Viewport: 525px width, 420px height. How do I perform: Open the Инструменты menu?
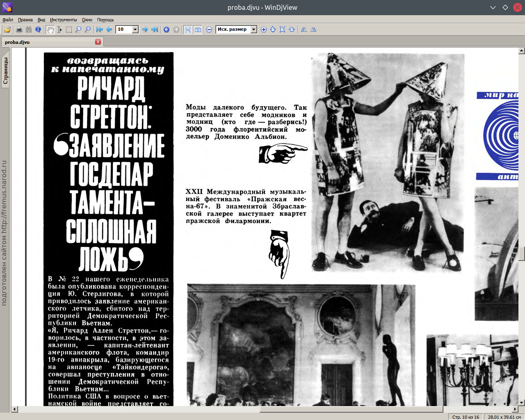click(x=63, y=20)
